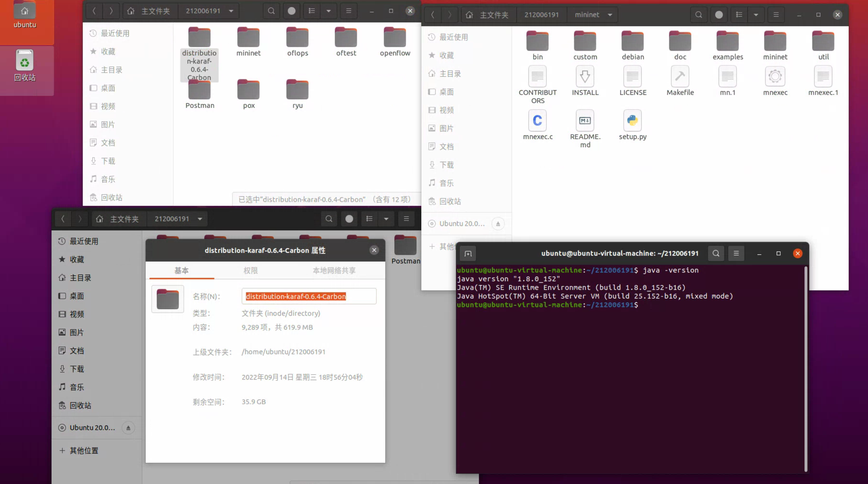This screenshot has height=484, width=868.
Task: Open the setup.py Python file
Action: (x=632, y=121)
